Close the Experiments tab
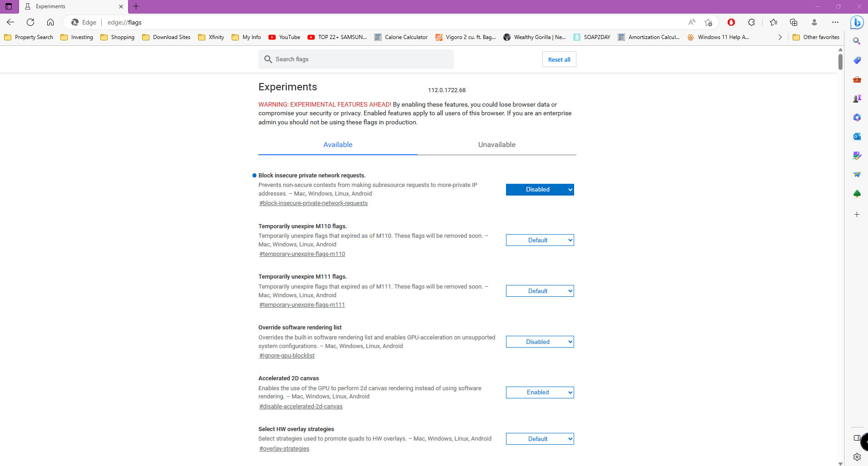The width and height of the screenshot is (868, 466). [121, 6]
